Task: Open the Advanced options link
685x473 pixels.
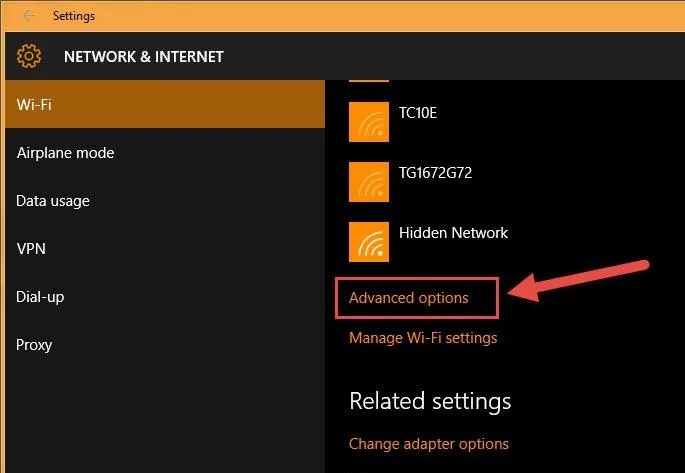Action: [408, 298]
